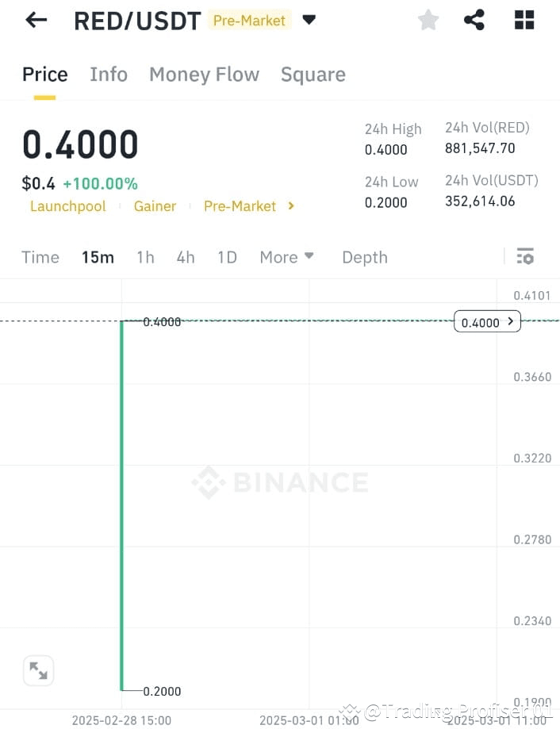Viewport: 560px width, 729px height.
Task: Tap the back arrow to exit chart
Action: [x=36, y=20]
